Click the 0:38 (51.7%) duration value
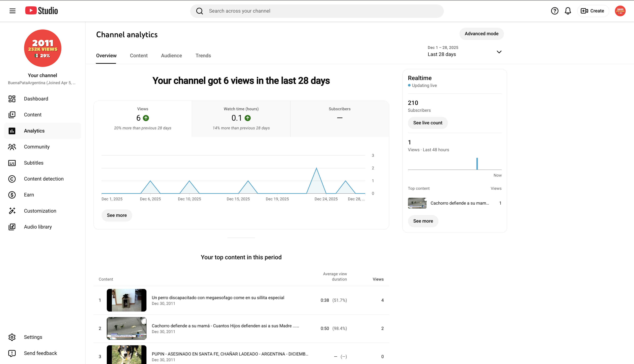This screenshot has width=634, height=364. tap(334, 300)
